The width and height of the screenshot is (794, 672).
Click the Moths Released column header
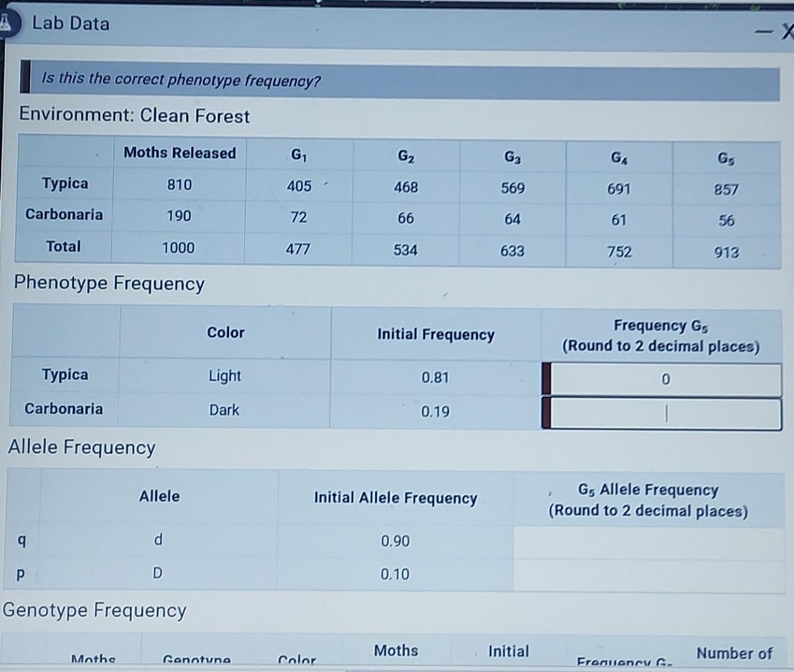point(179,153)
